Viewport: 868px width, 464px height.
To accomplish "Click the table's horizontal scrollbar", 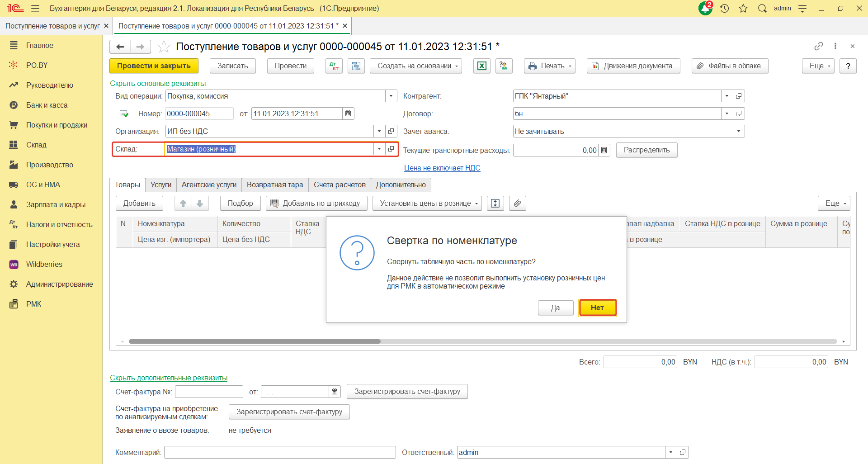I will pos(255,341).
